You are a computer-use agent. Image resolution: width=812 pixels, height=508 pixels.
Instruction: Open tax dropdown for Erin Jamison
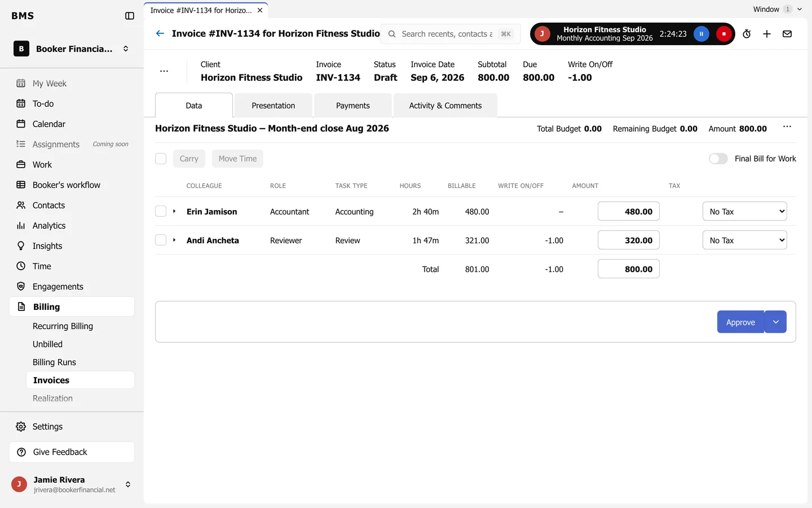[x=744, y=211]
